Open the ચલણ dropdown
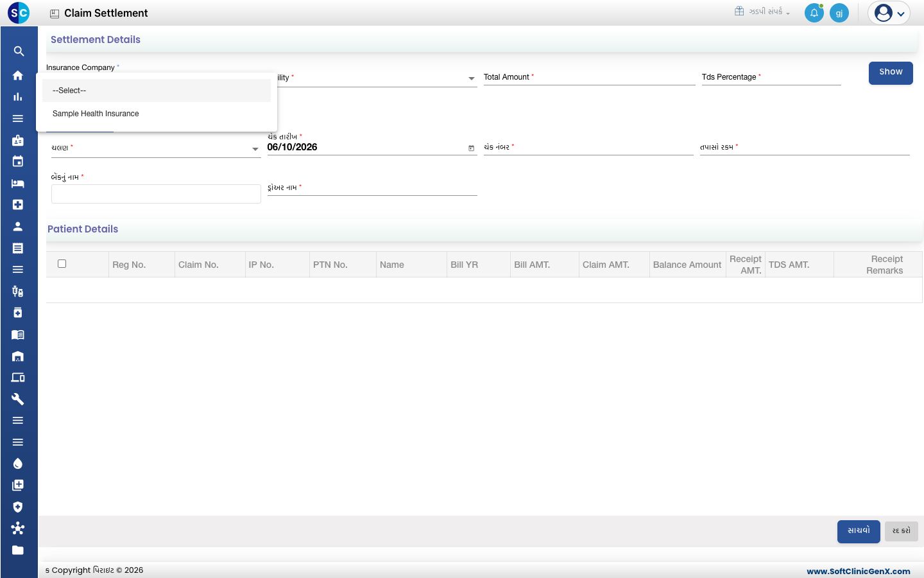 tap(156, 148)
